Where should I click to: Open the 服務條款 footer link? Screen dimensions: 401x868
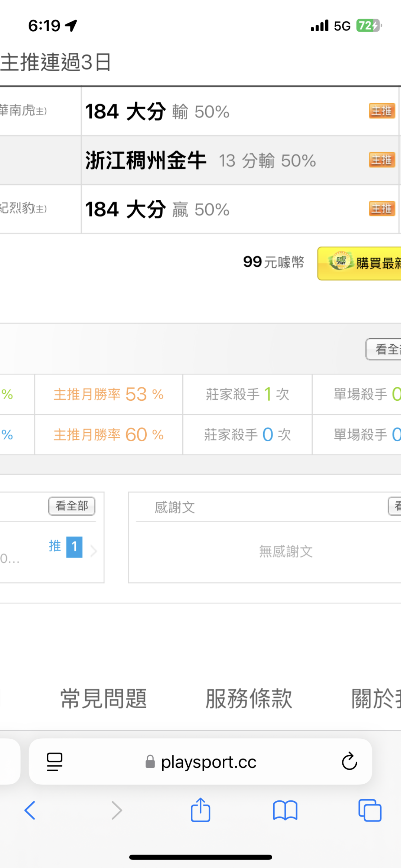[249, 699]
